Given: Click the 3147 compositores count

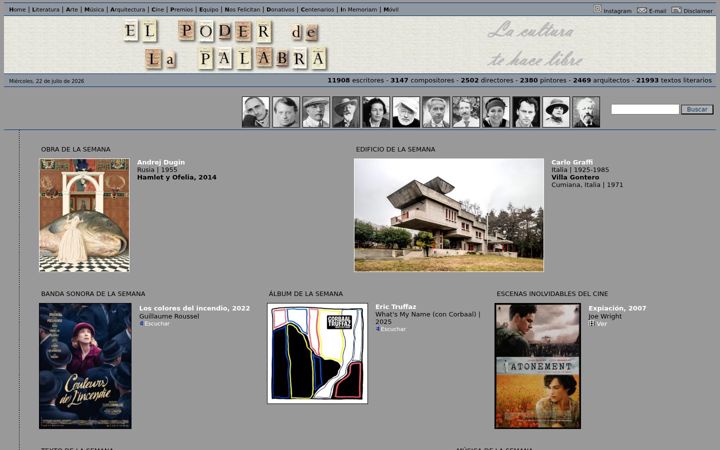Looking at the screenshot, I should pyautogui.click(x=422, y=80).
